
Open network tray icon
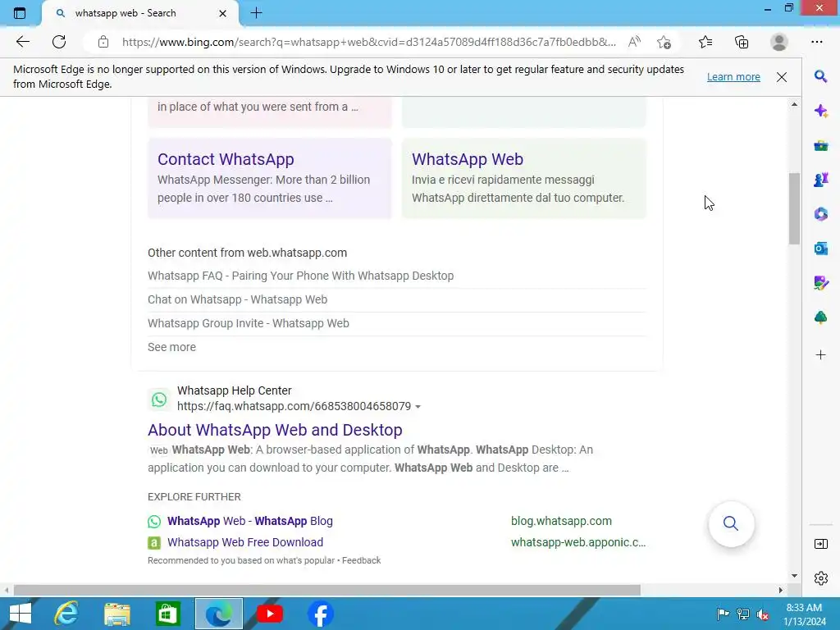click(743, 614)
